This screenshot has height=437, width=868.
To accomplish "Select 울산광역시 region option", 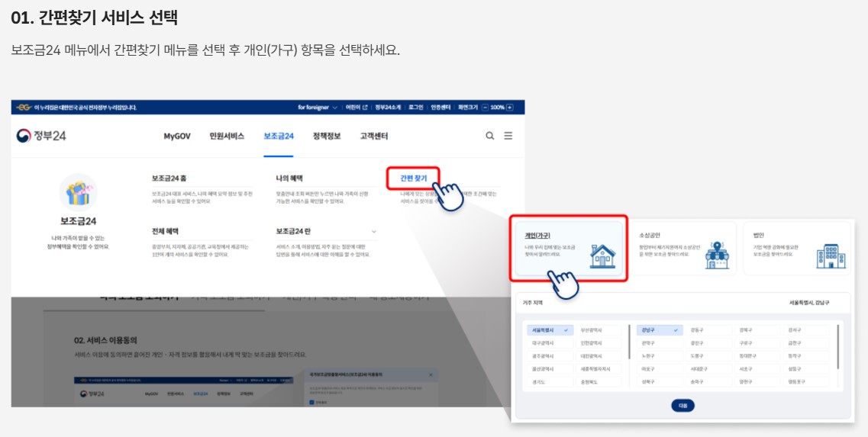I will tap(550, 369).
